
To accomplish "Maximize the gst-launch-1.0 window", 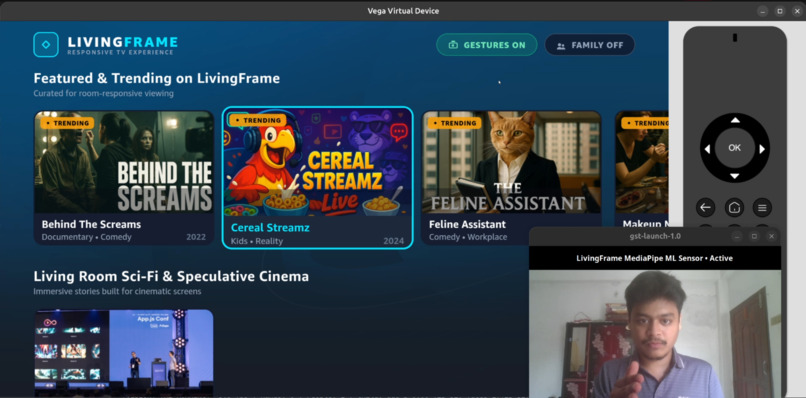I will (x=754, y=236).
